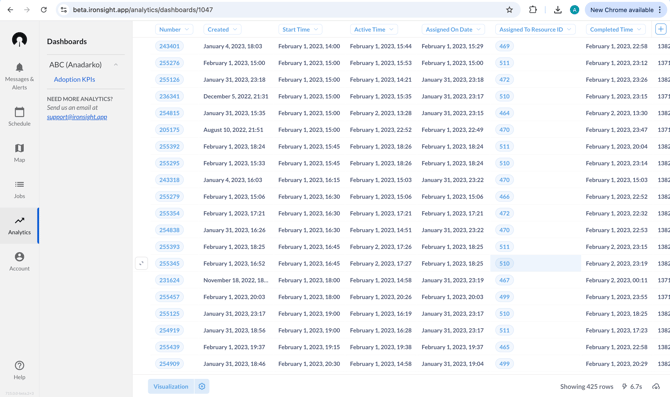The width and height of the screenshot is (670, 397).
Task: Open job number 255276
Action: pyautogui.click(x=169, y=63)
